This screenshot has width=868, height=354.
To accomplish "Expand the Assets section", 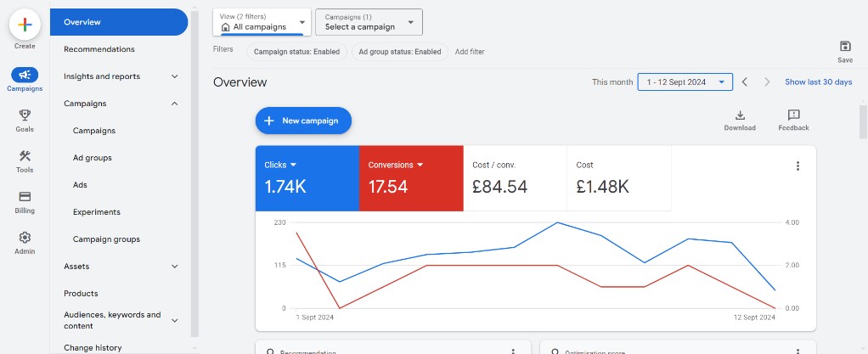I will point(174,267).
